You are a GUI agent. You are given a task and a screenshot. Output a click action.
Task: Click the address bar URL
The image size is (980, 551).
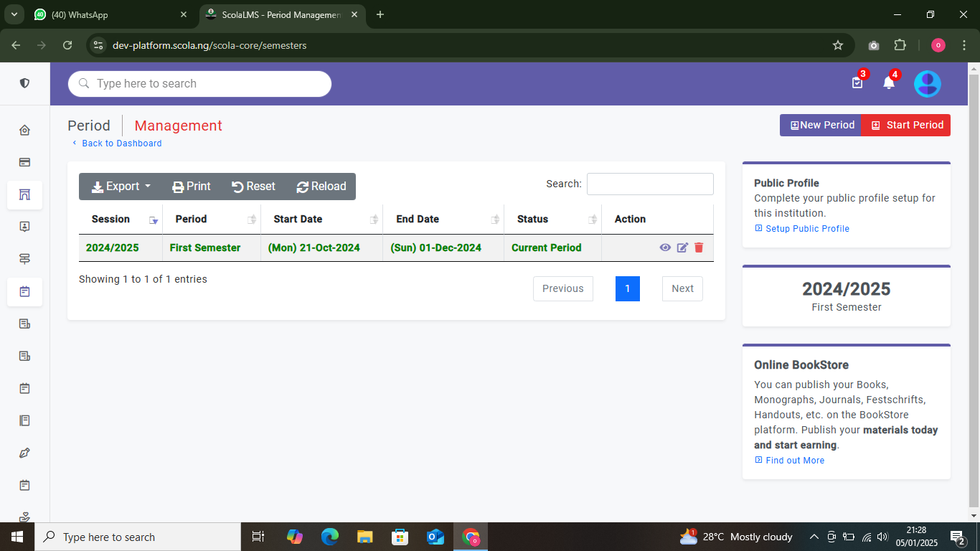point(209,45)
